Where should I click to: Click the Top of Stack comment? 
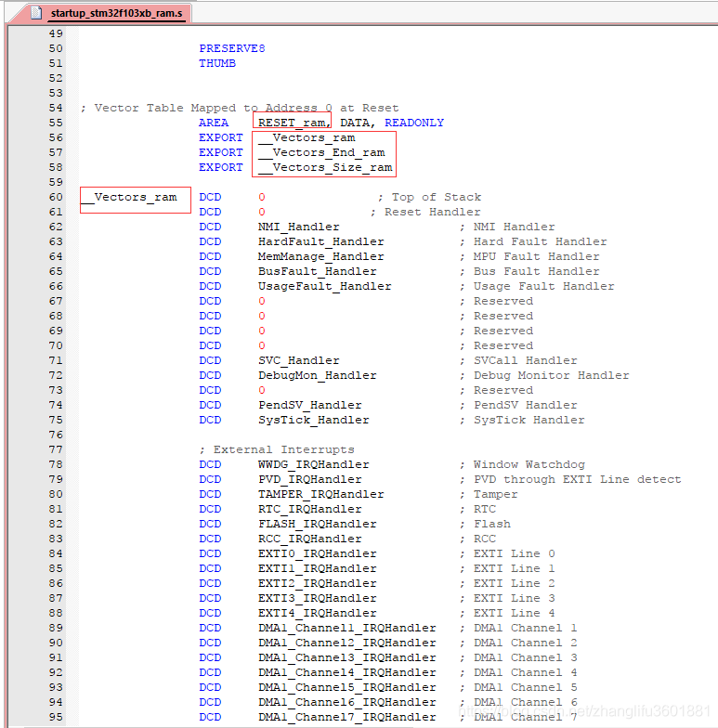[x=429, y=197]
